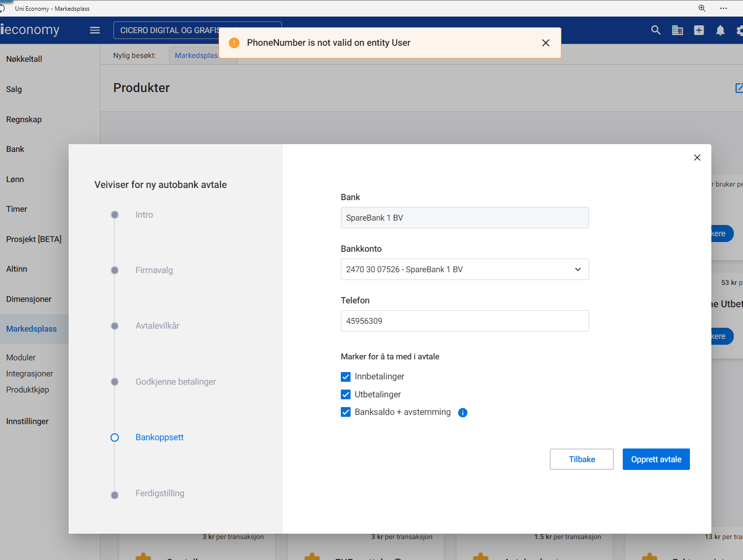743x560 pixels.
Task: Select the Ferdigstilling wizard step
Action: coord(160,493)
